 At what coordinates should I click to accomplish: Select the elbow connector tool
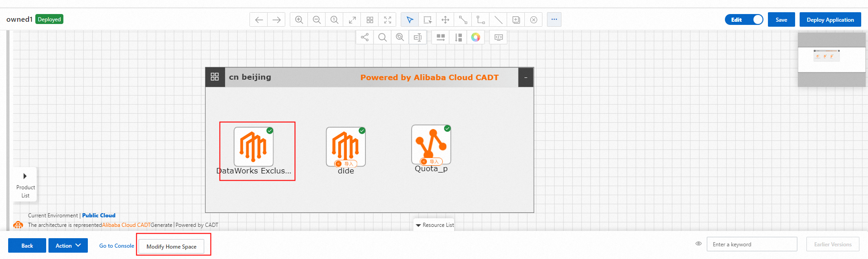480,20
